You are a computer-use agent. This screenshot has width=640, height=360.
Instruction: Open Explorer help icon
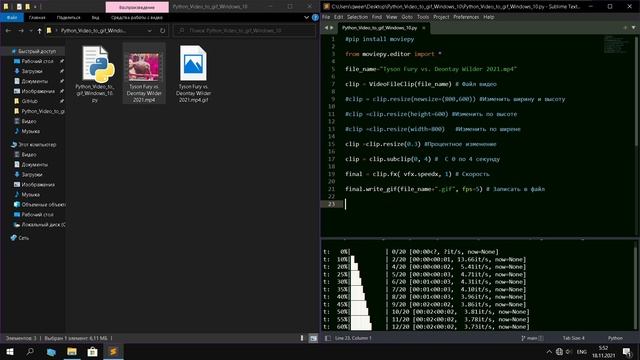coord(315,18)
